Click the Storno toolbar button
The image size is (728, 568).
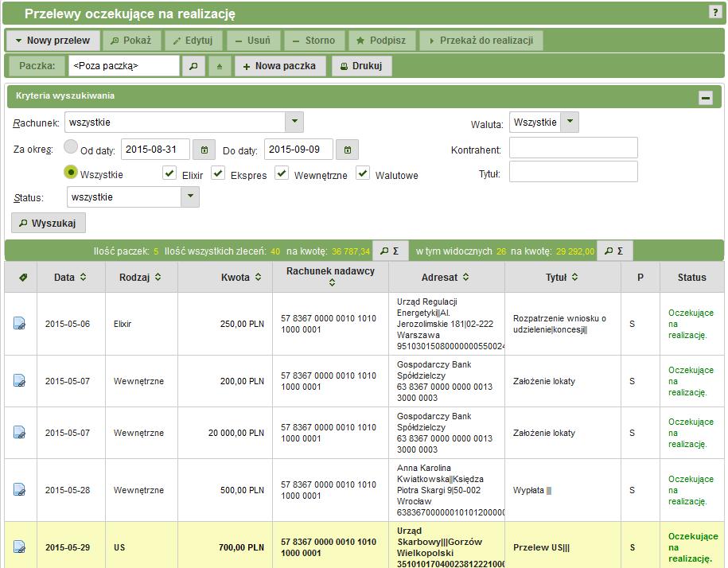tap(314, 41)
